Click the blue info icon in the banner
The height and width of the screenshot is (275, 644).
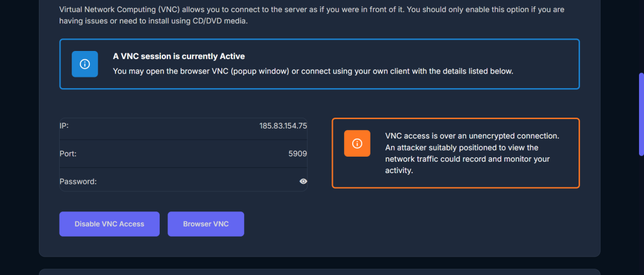[x=85, y=64]
